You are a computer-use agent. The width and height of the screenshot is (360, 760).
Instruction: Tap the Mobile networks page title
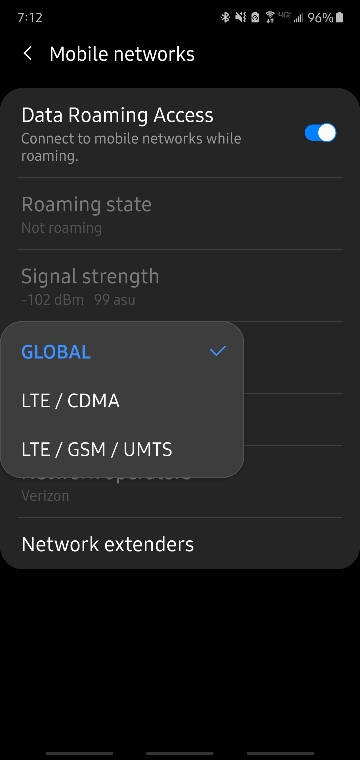coord(122,54)
